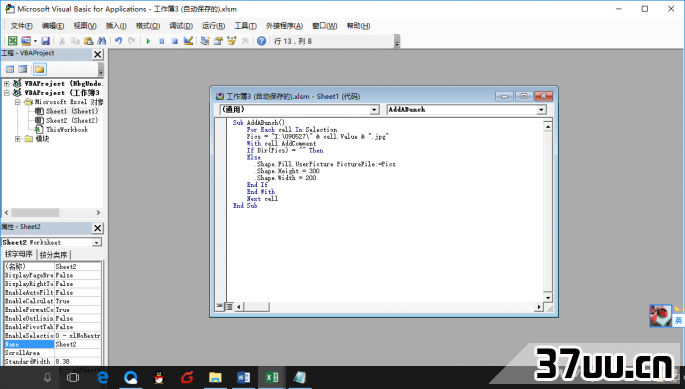Toggle Folders view in Project panel
685x389 pixels.
click(40, 69)
